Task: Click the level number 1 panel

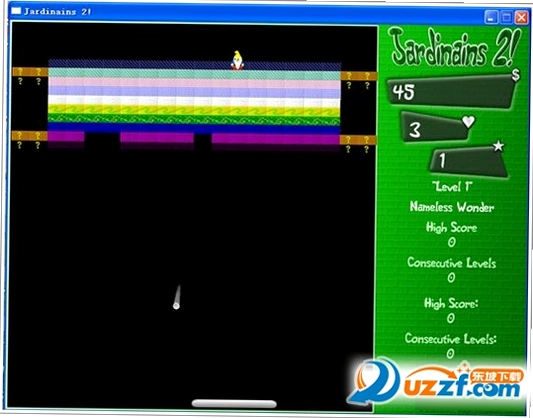Action: pyautogui.click(x=468, y=162)
